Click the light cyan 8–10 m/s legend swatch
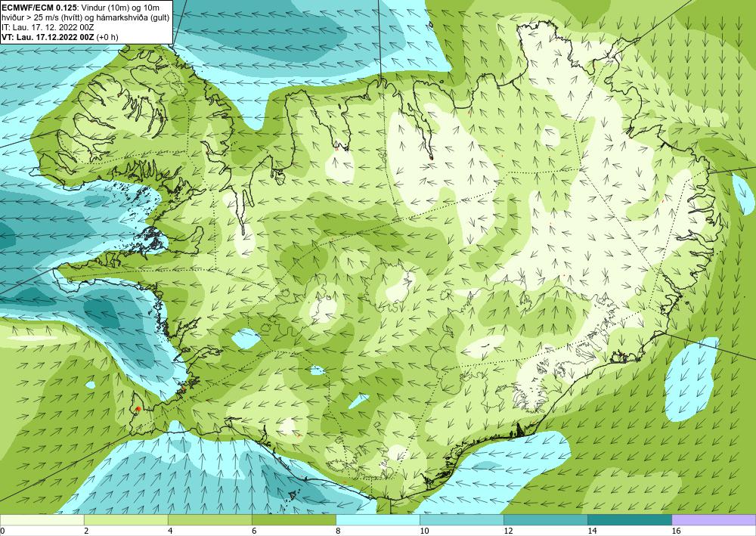Screen dimensions: 756x536 tap(378, 520)
